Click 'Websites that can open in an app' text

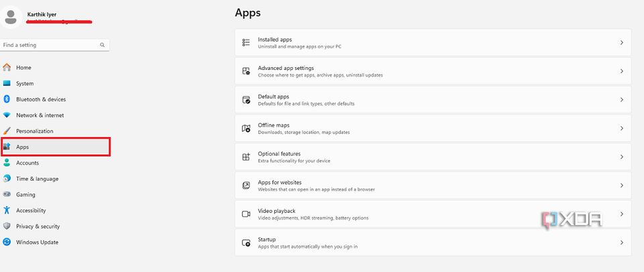316,189
